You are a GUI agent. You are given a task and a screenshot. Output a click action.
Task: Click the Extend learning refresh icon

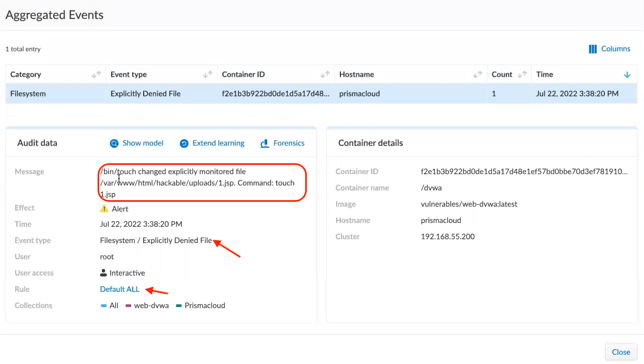(x=184, y=144)
